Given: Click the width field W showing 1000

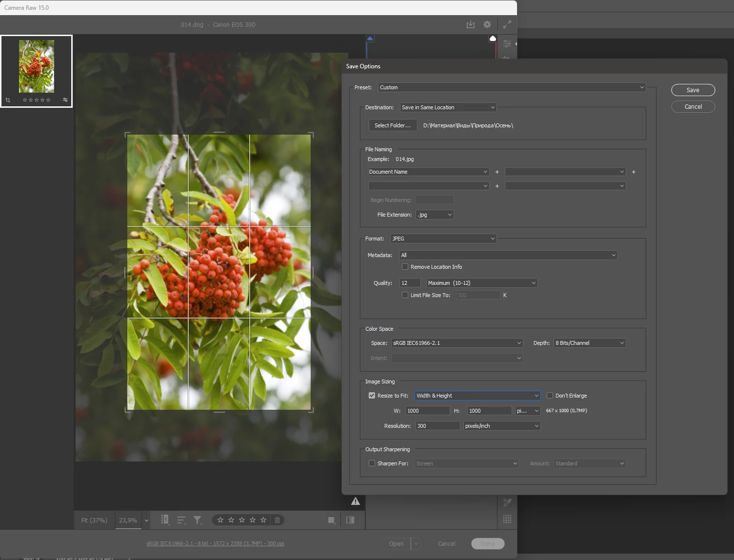Looking at the screenshot, I should pos(427,411).
